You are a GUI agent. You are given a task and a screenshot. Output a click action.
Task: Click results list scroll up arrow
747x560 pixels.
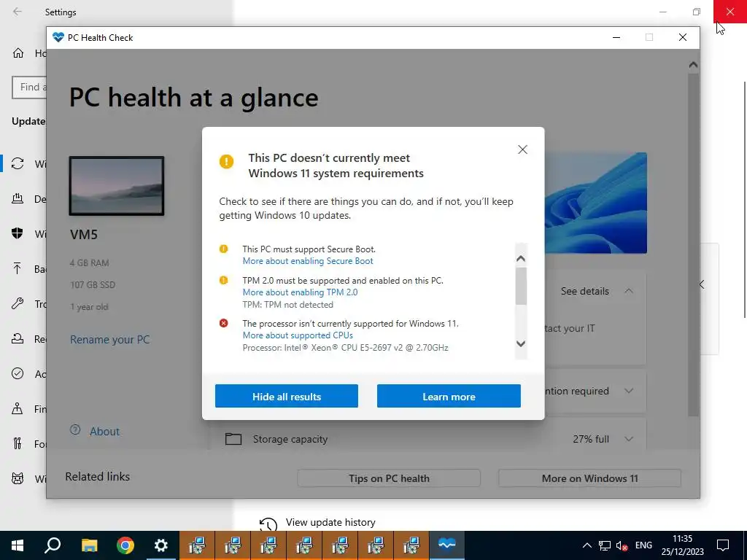click(521, 259)
